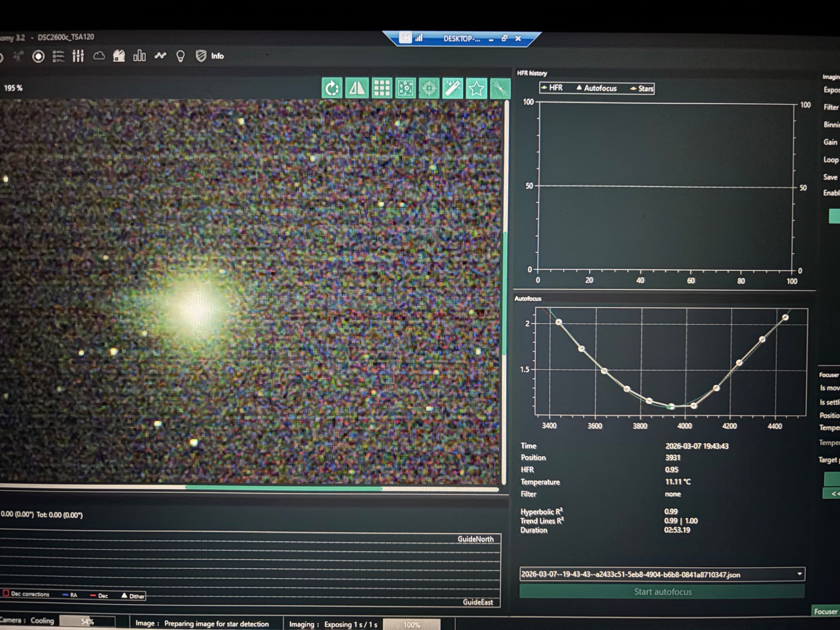Image resolution: width=840 pixels, height=630 pixels.
Task: Click the Filter value none
Action: pos(673,494)
